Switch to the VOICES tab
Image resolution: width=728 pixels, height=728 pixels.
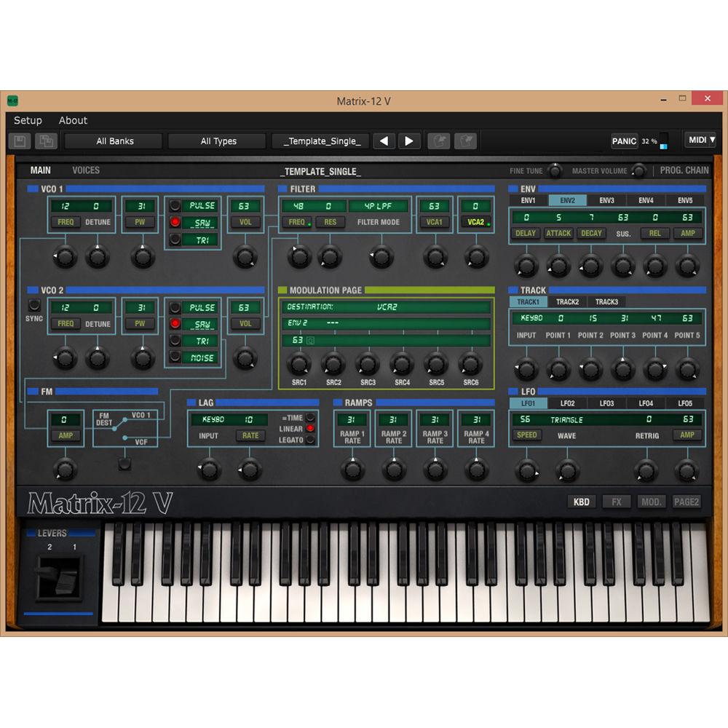click(x=86, y=170)
